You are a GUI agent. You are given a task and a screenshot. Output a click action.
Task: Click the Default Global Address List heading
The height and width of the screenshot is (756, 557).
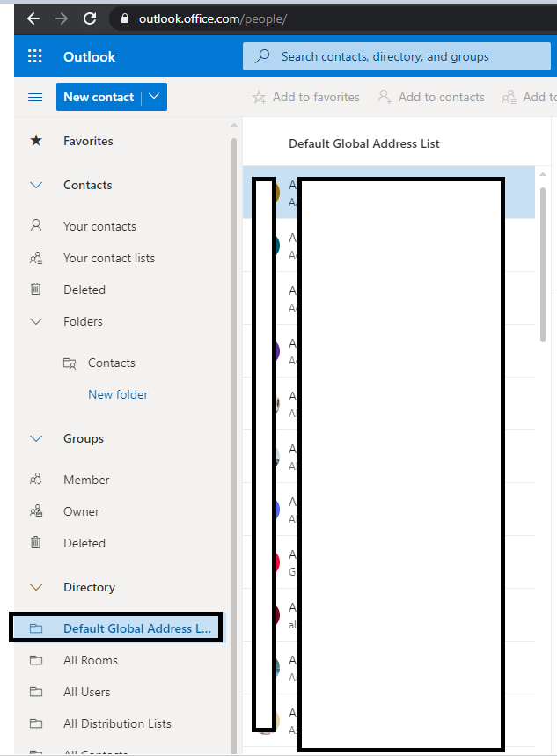[364, 143]
